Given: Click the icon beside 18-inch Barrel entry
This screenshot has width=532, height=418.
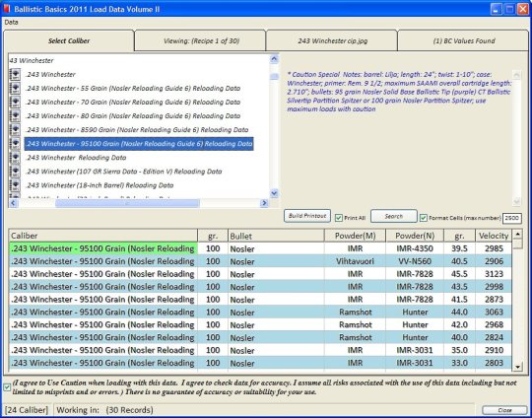Looking at the screenshot, I should (15, 185).
